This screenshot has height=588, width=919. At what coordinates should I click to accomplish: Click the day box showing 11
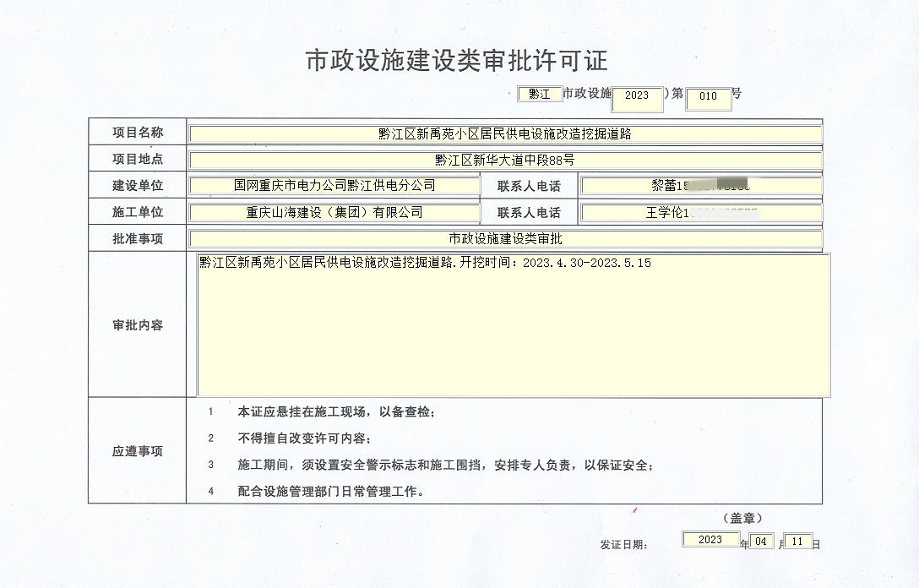(797, 541)
